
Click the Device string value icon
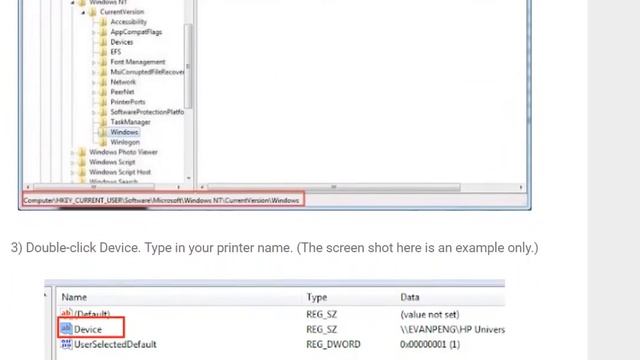[x=66, y=329]
